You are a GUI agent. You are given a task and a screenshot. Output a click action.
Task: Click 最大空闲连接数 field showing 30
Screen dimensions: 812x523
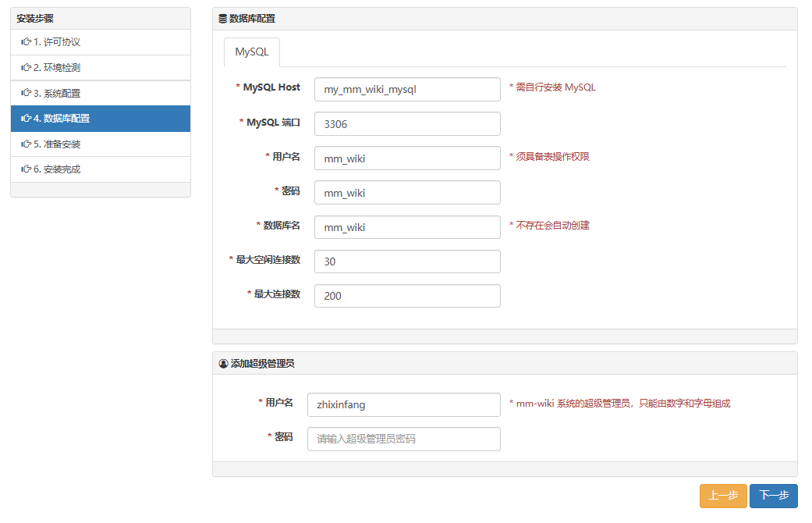click(x=407, y=261)
